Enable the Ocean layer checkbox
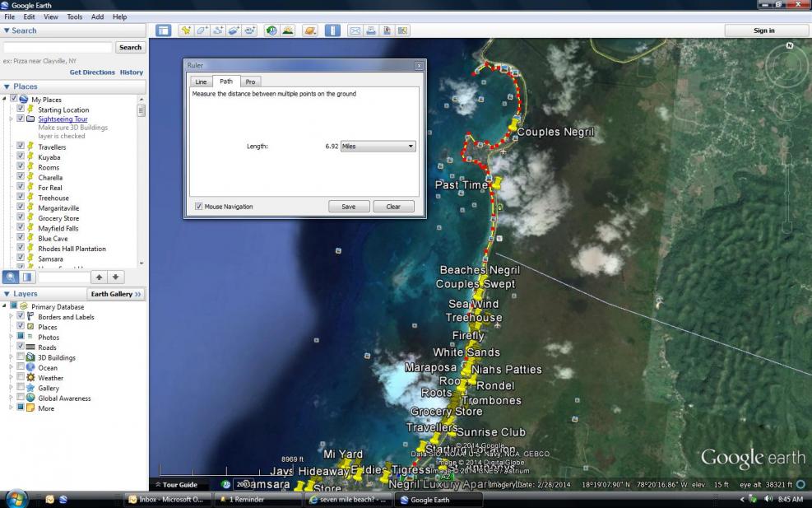Viewport: 812px width, 508px height. click(x=21, y=366)
